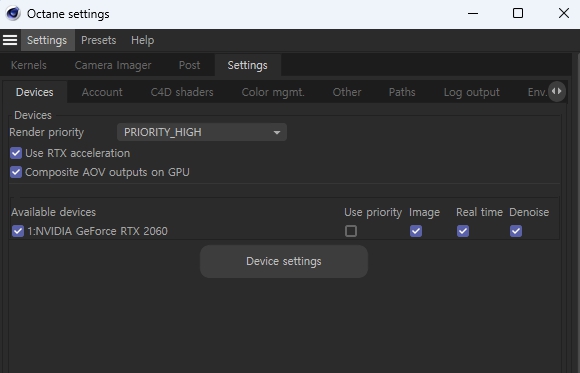Disable the NVIDIA GeForce RTX 2060 device
580x373 pixels.
click(x=18, y=231)
